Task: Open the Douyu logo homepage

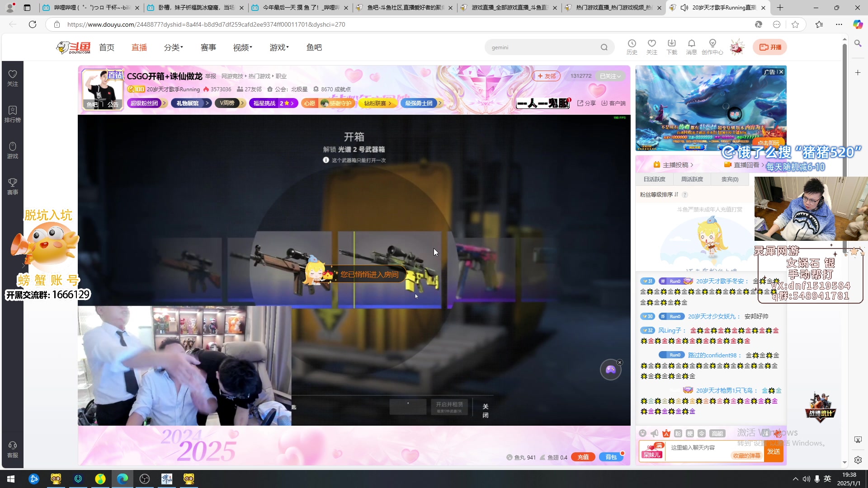Action: pos(74,47)
